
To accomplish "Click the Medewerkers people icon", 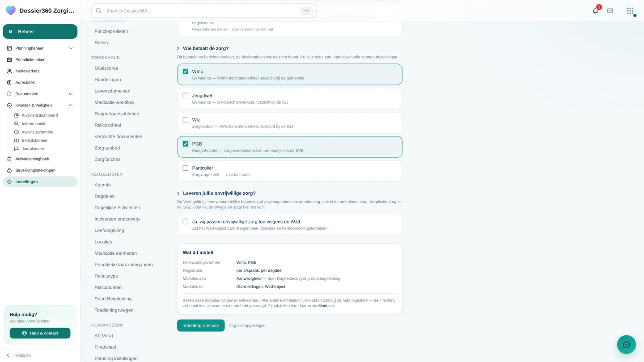I will click(x=9, y=71).
